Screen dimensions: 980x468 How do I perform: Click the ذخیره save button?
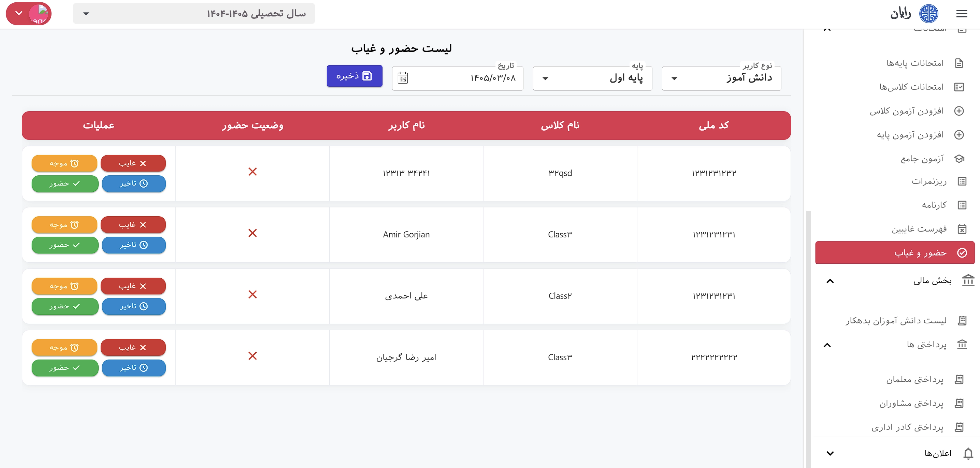click(x=355, y=76)
